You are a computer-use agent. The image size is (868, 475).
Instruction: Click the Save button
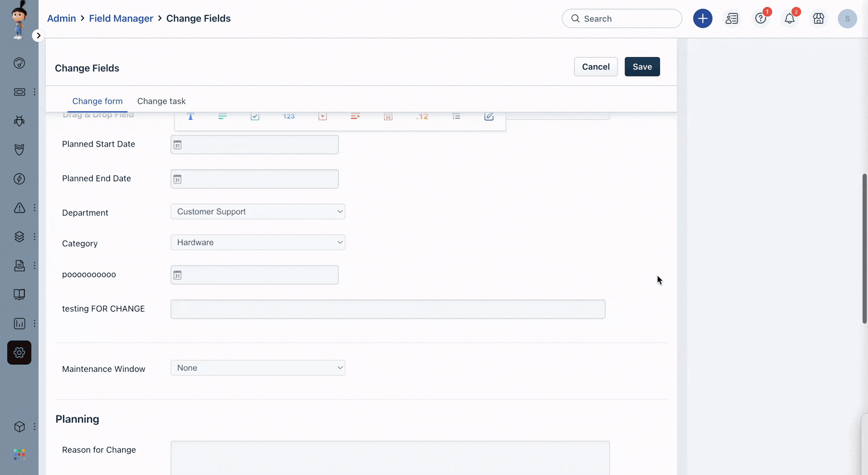point(642,66)
